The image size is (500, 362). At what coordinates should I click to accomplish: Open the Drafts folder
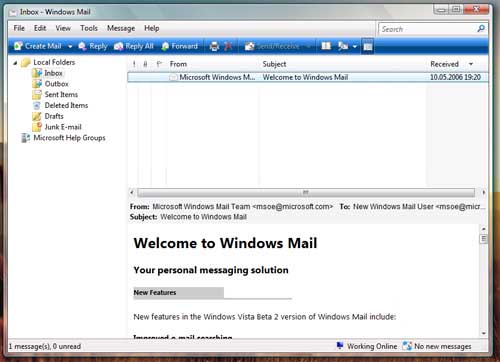pos(54,116)
